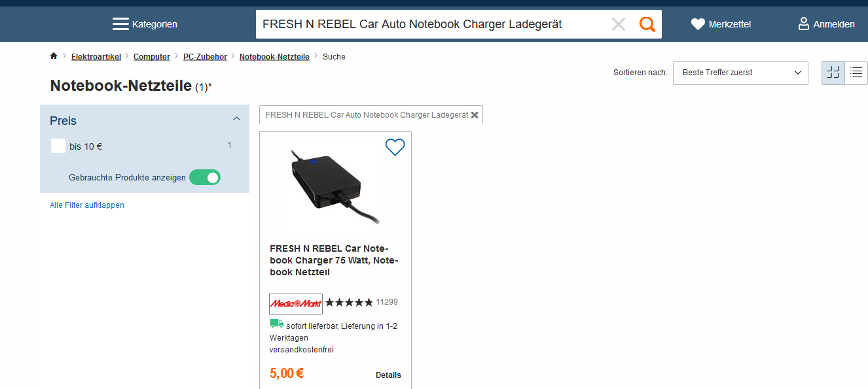Click the orange search magnifier icon

coord(647,24)
